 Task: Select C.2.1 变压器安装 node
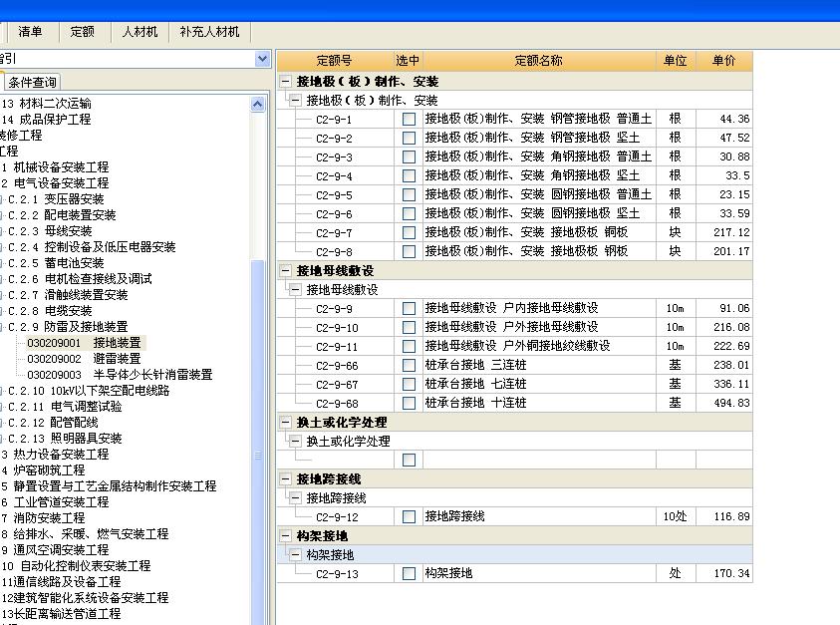click(56, 199)
